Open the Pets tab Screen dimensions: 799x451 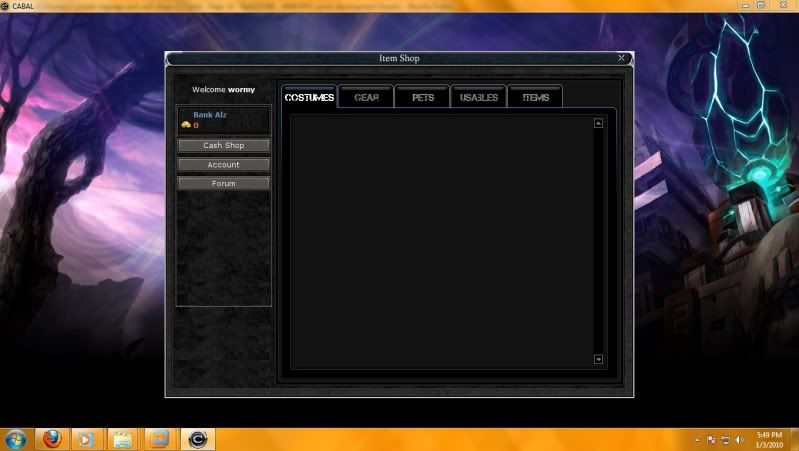click(422, 97)
